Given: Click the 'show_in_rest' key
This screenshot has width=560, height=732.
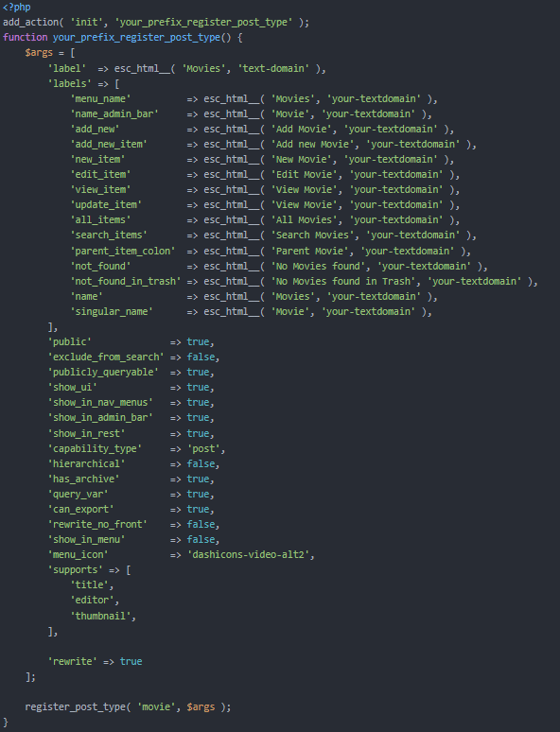Looking at the screenshot, I should [86, 434].
